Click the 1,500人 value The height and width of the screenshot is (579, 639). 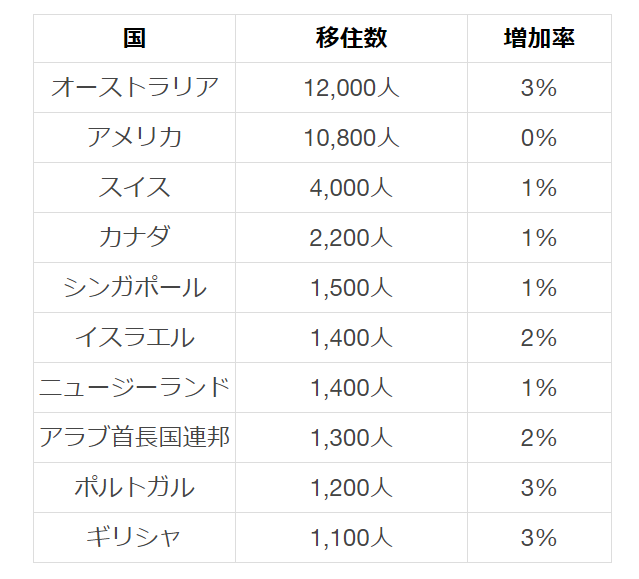point(351,288)
